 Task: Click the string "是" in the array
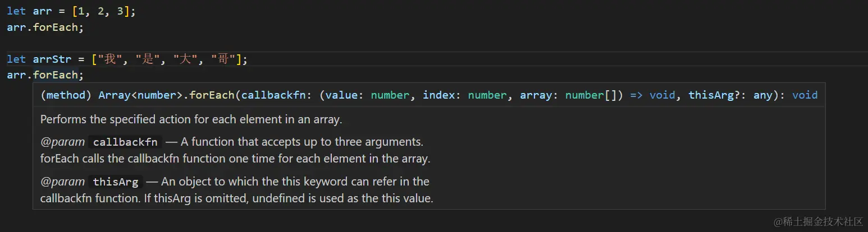click(x=148, y=59)
